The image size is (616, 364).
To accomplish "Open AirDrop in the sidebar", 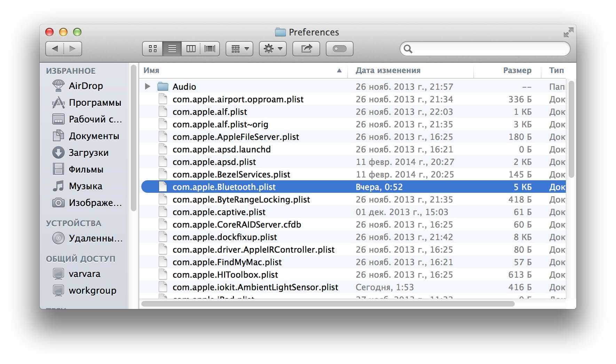I will pos(86,86).
